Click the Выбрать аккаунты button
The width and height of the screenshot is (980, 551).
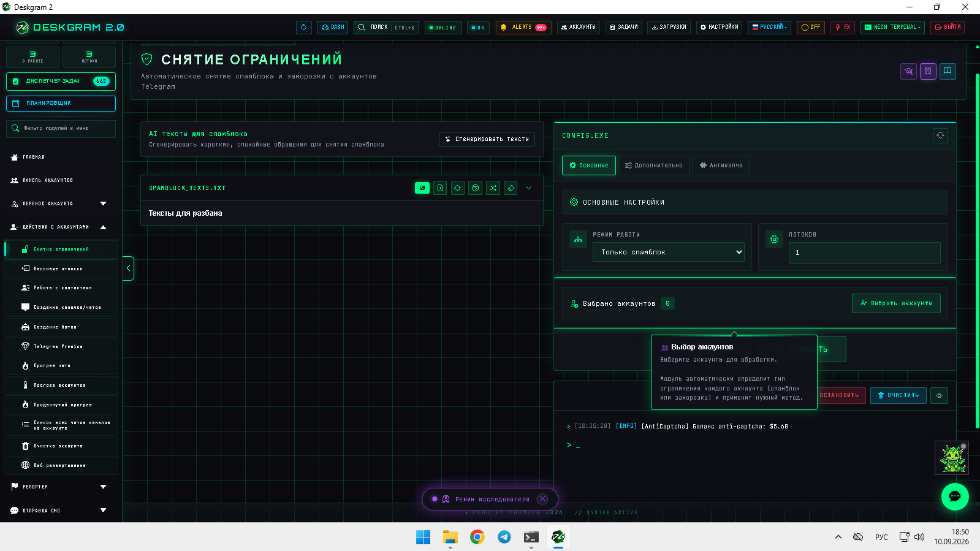(x=896, y=303)
